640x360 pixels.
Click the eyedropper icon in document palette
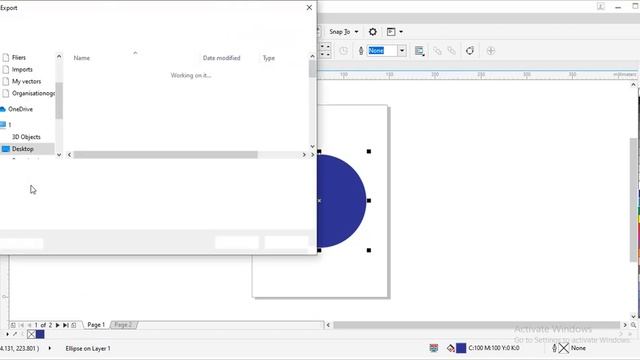pyautogui.click(x=15, y=334)
